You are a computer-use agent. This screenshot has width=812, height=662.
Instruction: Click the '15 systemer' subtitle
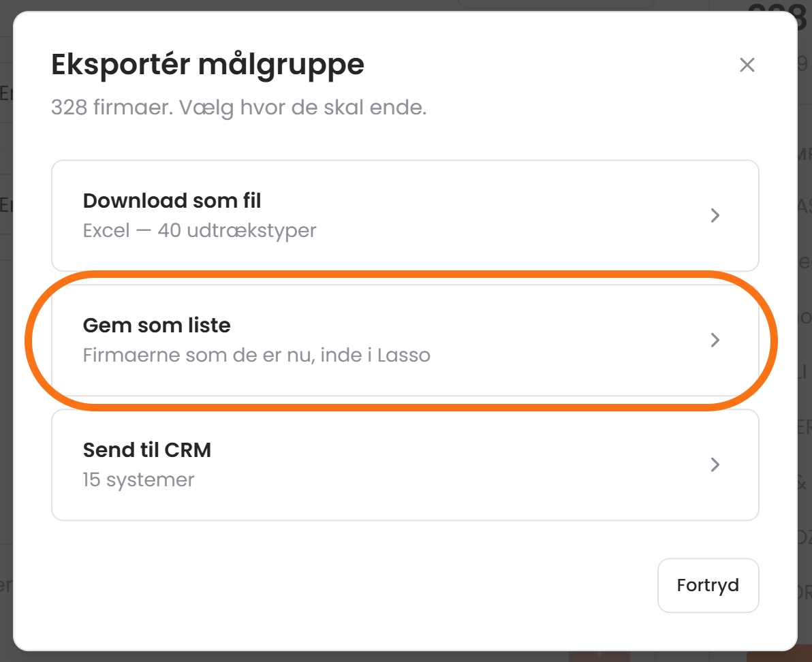point(138,479)
